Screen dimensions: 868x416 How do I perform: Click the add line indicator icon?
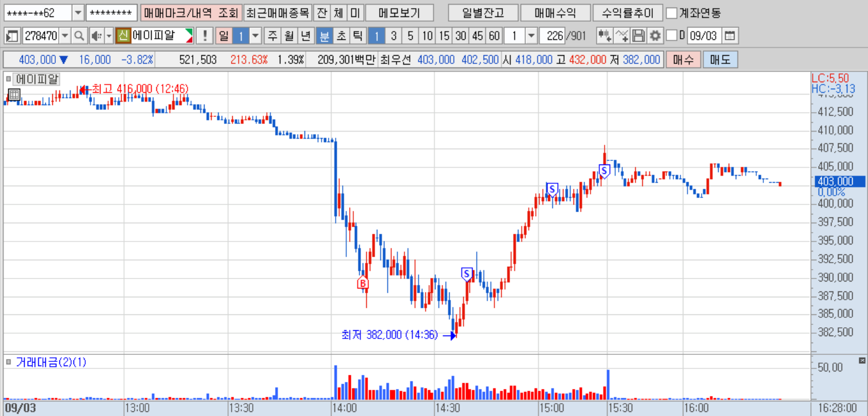coord(622,36)
